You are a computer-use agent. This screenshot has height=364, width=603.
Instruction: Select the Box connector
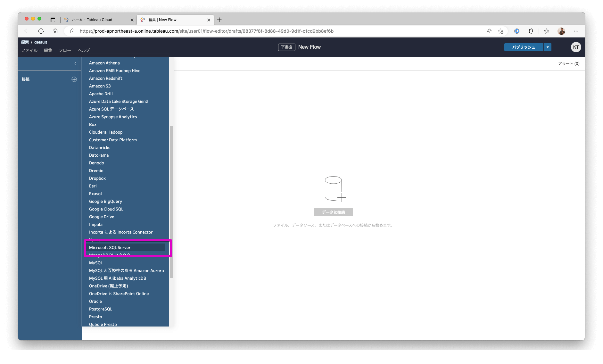125,124
